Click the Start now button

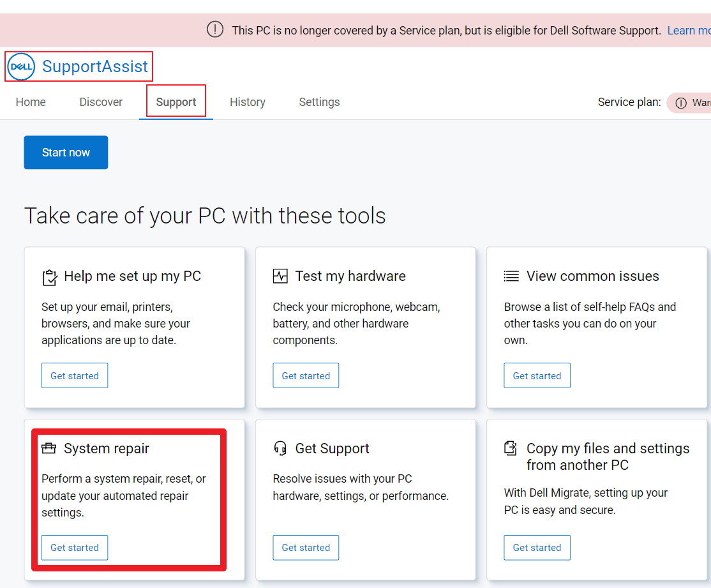[66, 153]
